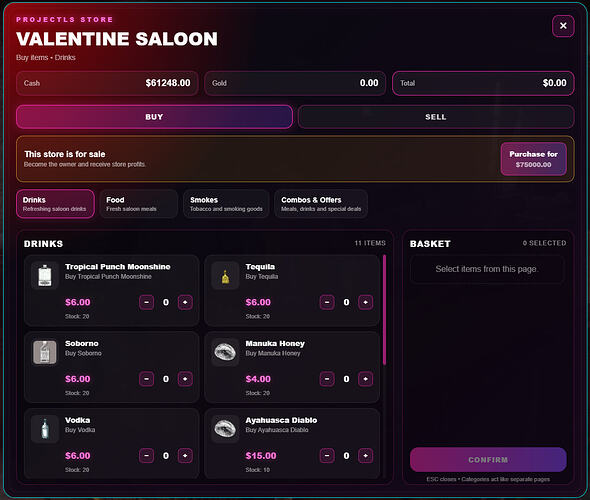Purchase the store for $75000.00
The image size is (590, 500).
point(533,159)
